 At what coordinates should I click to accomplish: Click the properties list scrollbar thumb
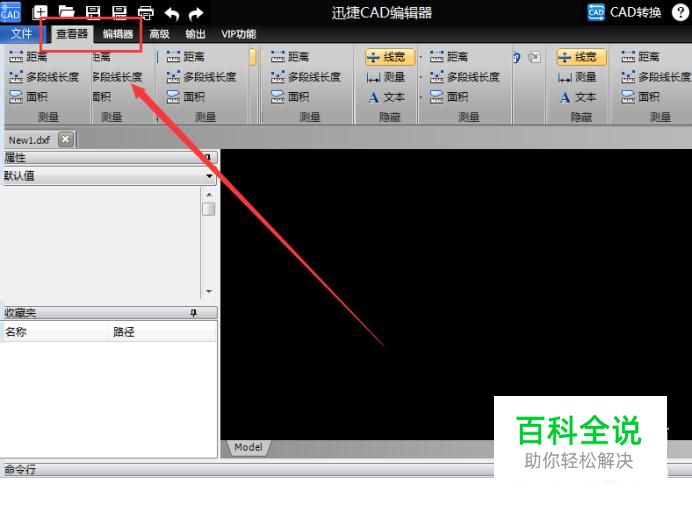click(209, 209)
